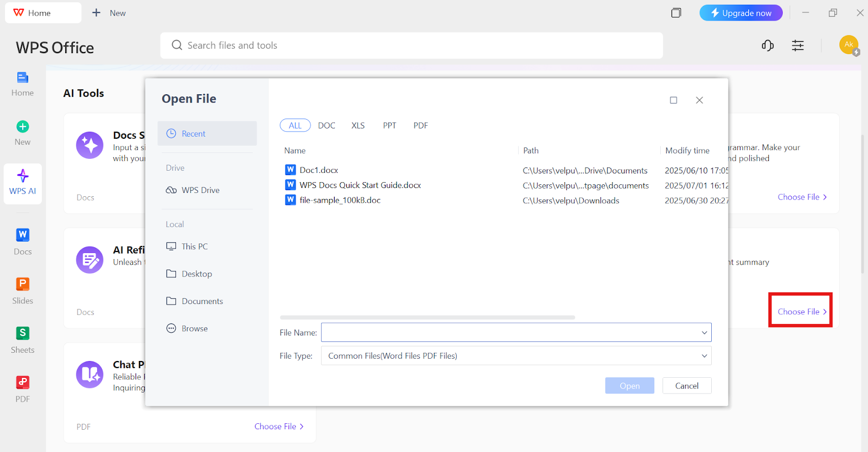Click the Search files and tools box
868x452 pixels.
click(412, 46)
